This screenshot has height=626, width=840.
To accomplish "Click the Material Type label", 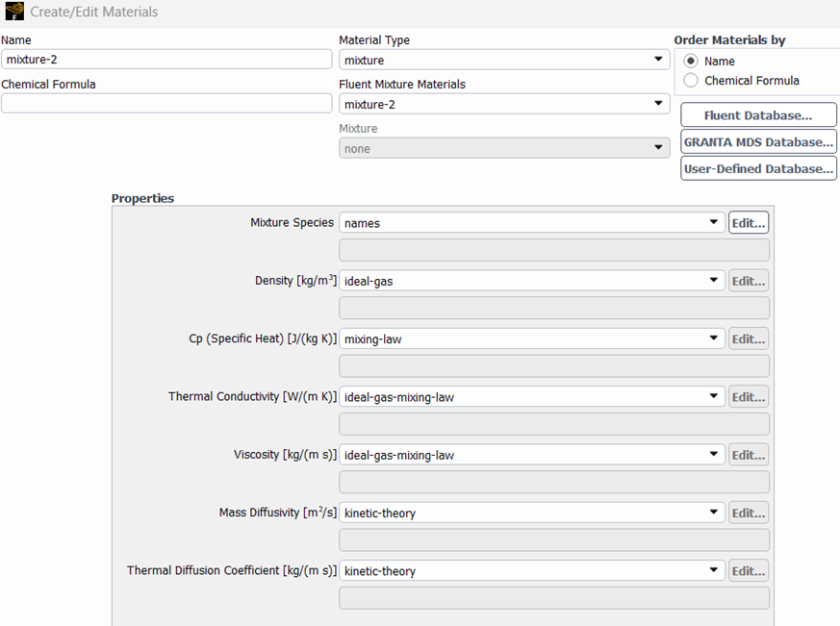I will pos(374,40).
